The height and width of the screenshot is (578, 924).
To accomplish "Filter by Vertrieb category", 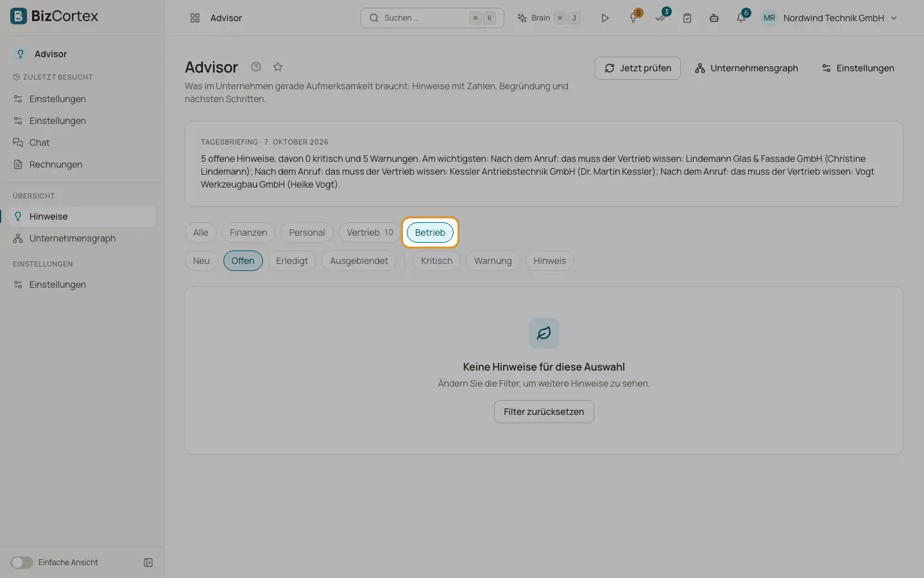I will tap(370, 232).
